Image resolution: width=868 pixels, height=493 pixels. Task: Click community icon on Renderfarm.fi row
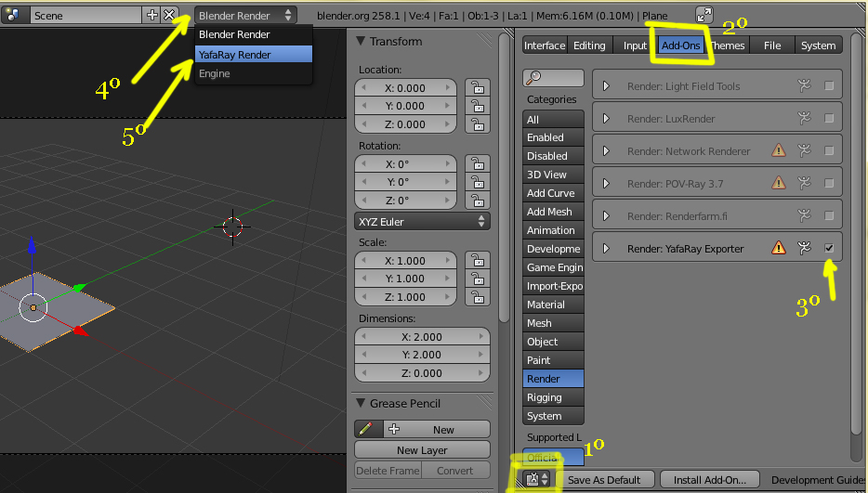(804, 215)
